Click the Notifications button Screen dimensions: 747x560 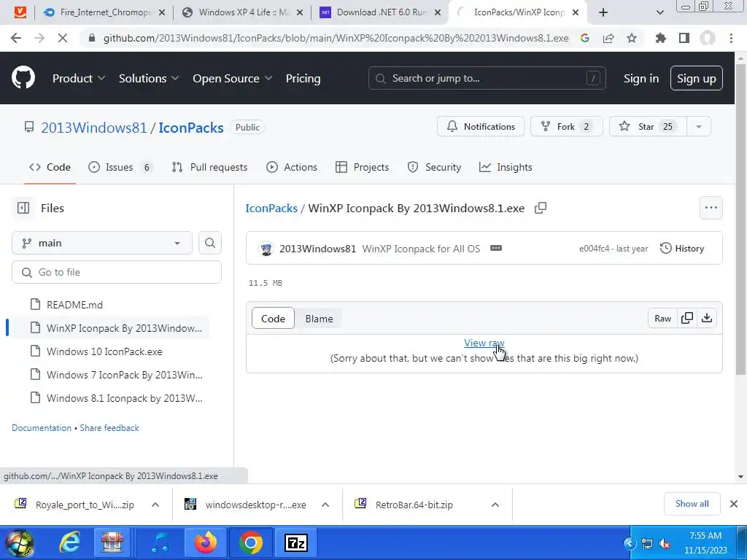481,127
